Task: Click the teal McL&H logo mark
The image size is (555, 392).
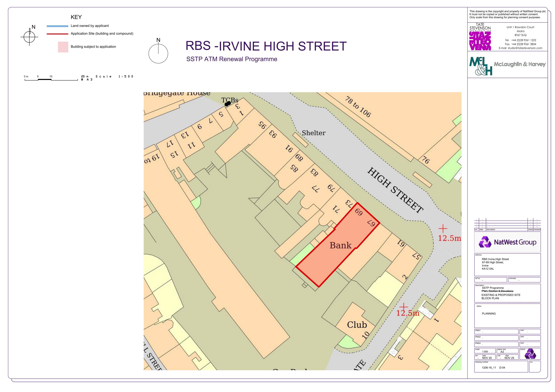Action: pyautogui.click(x=481, y=66)
